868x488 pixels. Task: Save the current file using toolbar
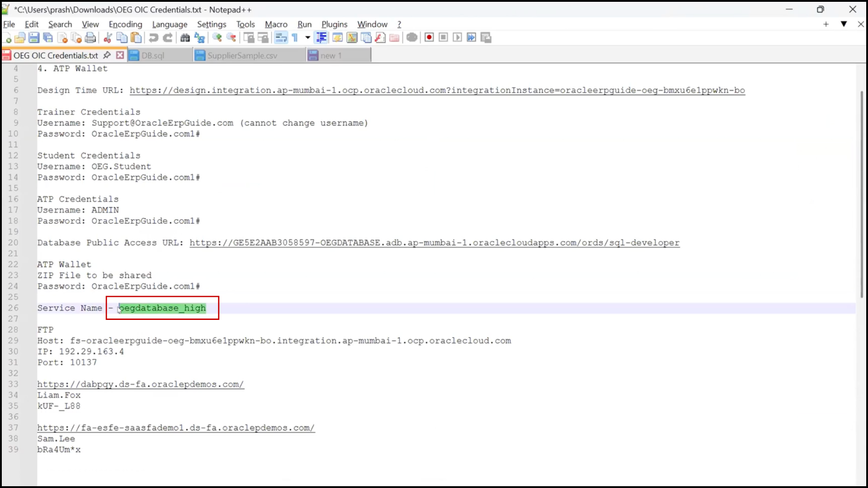[x=34, y=38]
